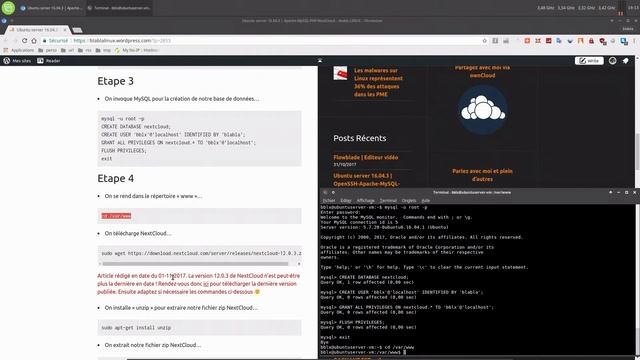Click the browser back arrow

coord(5,41)
